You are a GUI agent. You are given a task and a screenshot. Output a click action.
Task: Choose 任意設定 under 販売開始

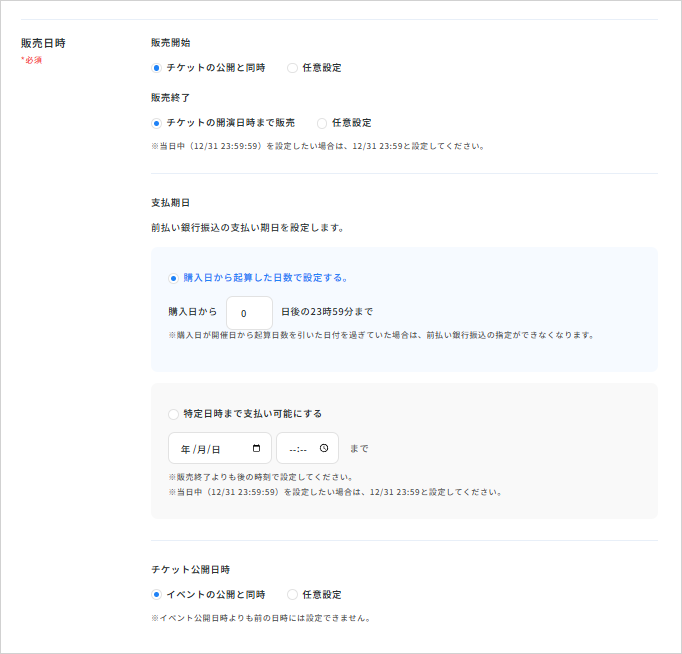coord(292,68)
